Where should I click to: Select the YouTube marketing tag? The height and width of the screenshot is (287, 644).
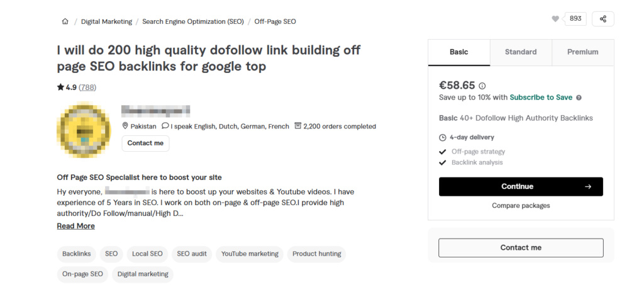pos(250,254)
